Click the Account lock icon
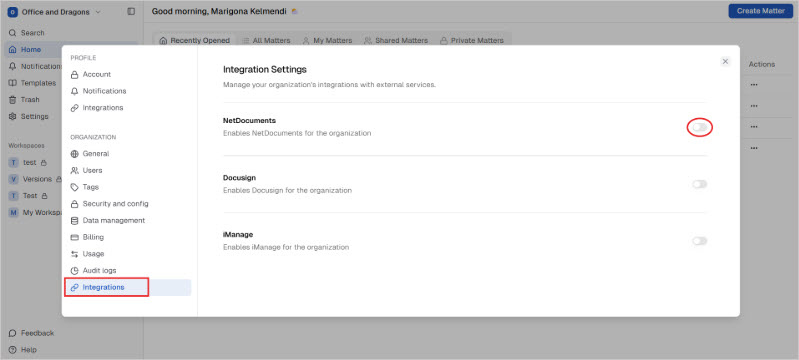Image resolution: width=799 pixels, height=360 pixels. click(74, 74)
